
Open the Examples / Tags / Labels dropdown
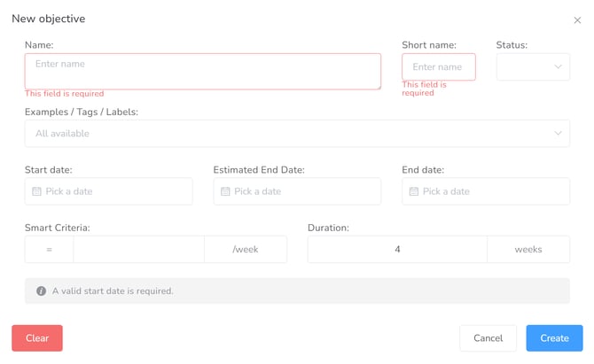(x=284, y=134)
